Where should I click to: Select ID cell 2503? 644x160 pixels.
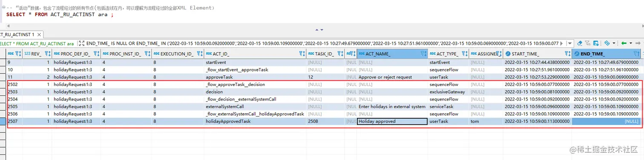pyautogui.click(x=14, y=91)
